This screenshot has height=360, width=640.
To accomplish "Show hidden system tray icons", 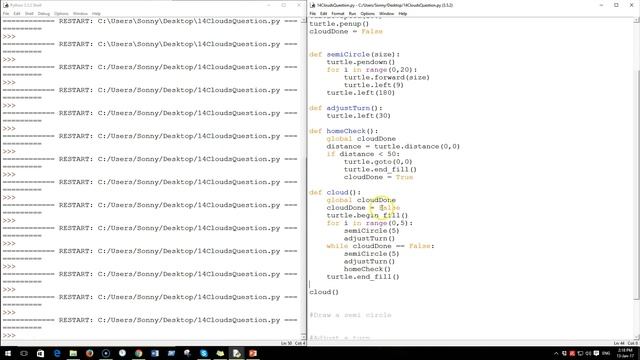I will [556, 353].
